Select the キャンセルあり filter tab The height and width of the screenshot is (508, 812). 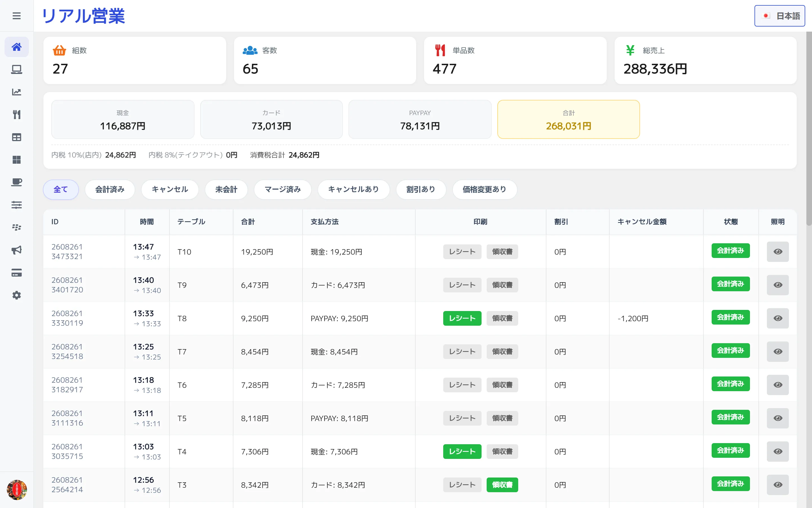[353, 189]
